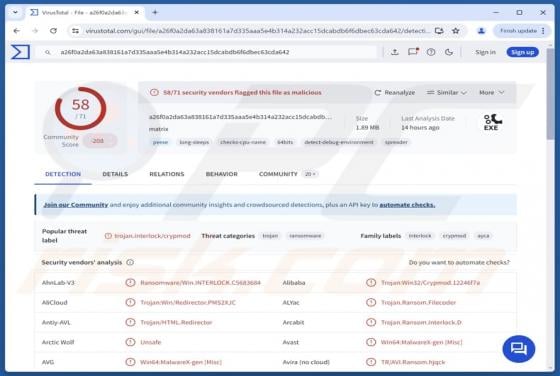Image resolution: width=560 pixels, height=376 pixels.
Task: Toggle dark mode moon icon
Action: click(x=449, y=52)
